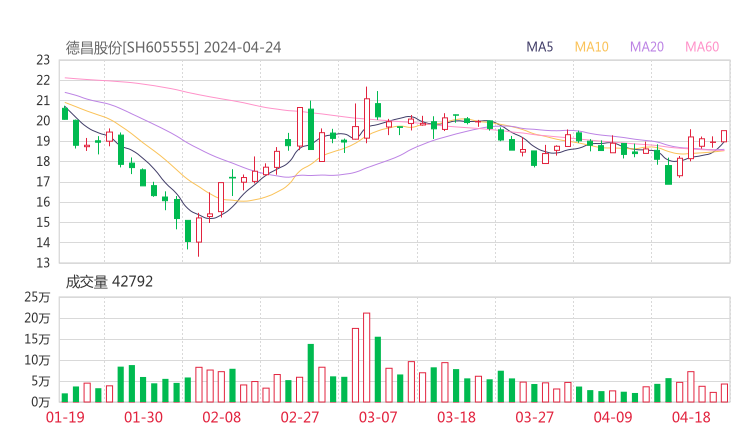Viewport: 740px width, 440px height.
Task: Click the 成交量 42792 volume label
Action: click(x=109, y=282)
